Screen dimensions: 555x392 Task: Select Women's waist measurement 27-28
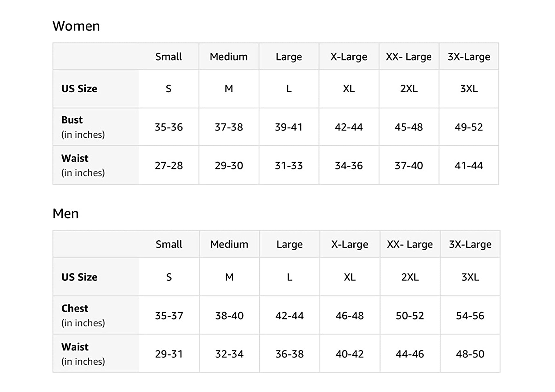pos(169,165)
